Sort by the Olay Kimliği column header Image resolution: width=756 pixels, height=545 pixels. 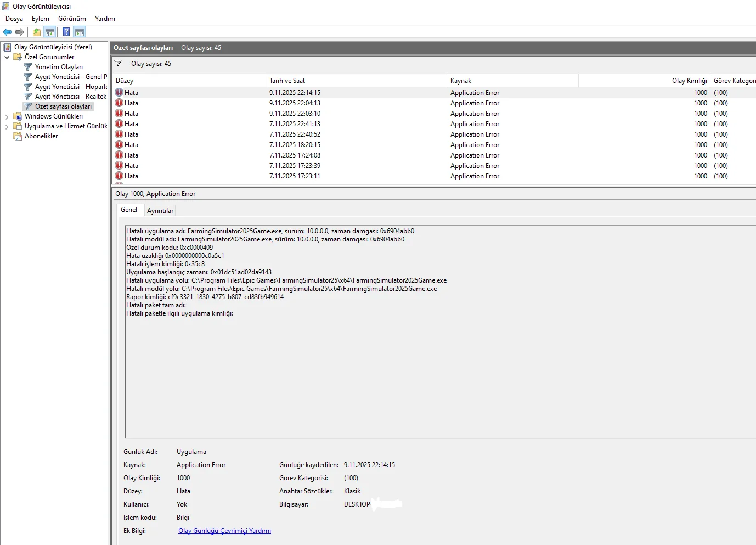645,81
